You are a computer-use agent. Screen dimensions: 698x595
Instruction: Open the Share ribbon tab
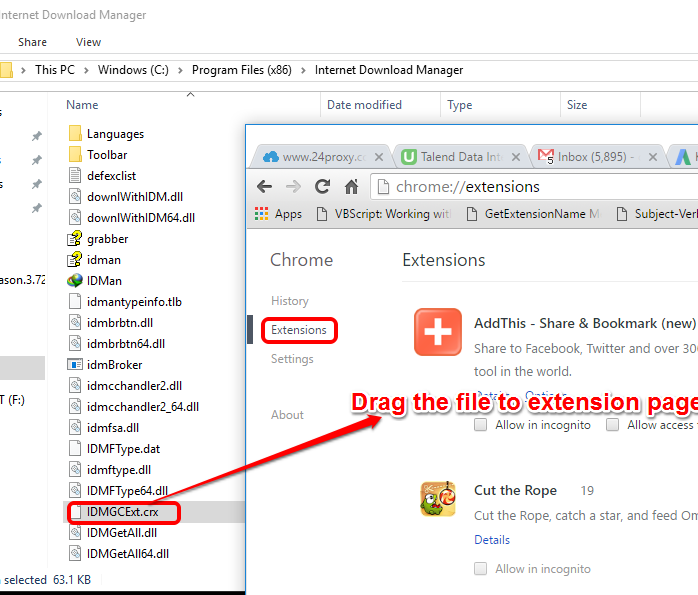32,42
